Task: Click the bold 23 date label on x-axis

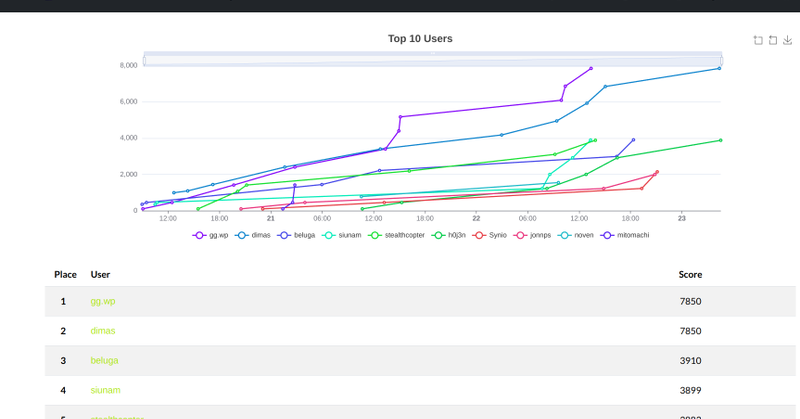Action: click(x=682, y=218)
